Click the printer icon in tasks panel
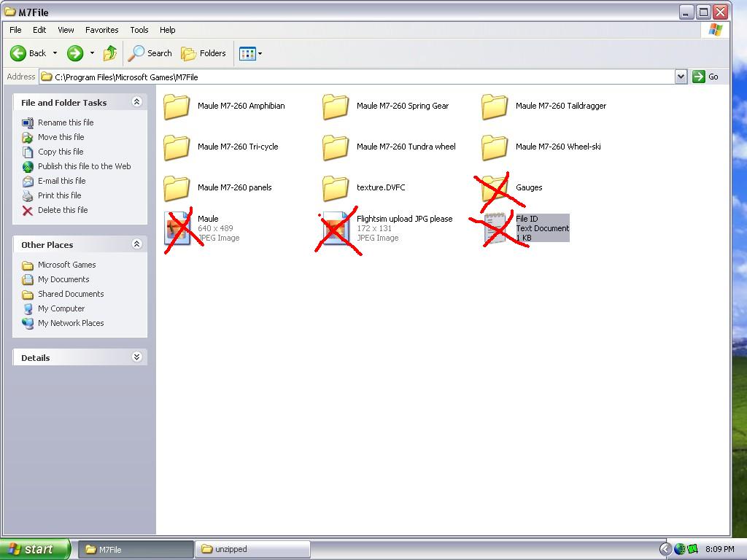Image resolution: width=747 pixels, height=560 pixels. pos(28,195)
